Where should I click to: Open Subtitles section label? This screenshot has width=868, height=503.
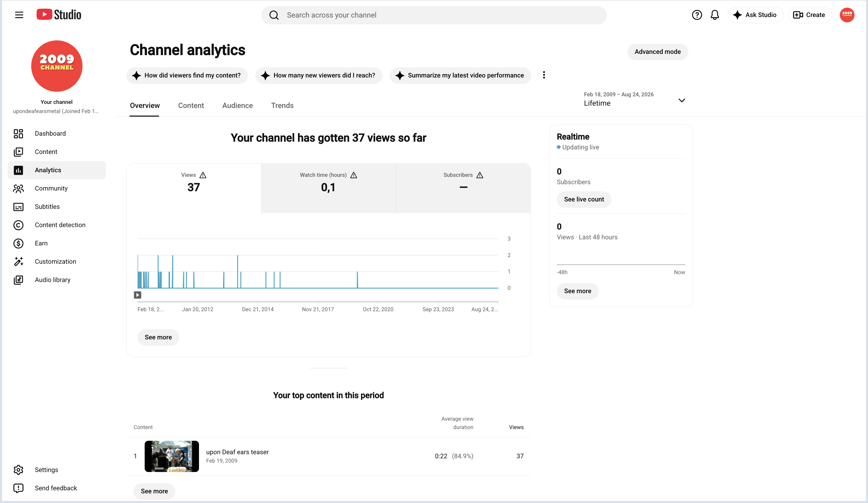pyautogui.click(x=47, y=207)
